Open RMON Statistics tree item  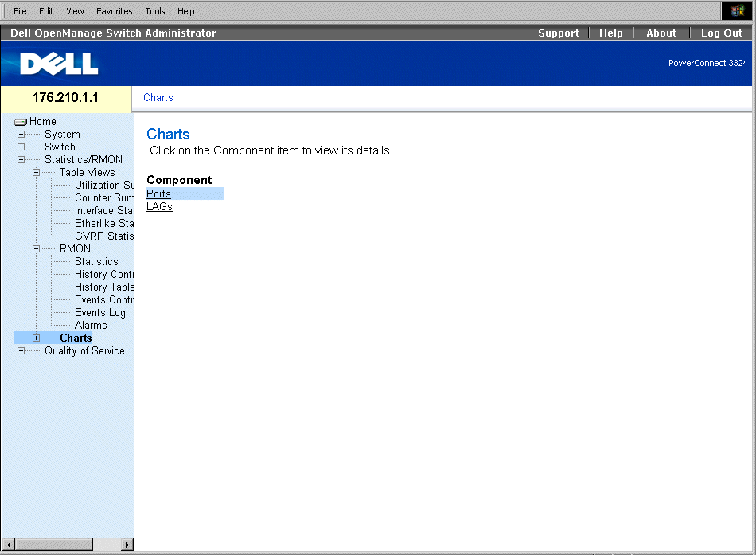pyautogui.click(x=96, y=261)
